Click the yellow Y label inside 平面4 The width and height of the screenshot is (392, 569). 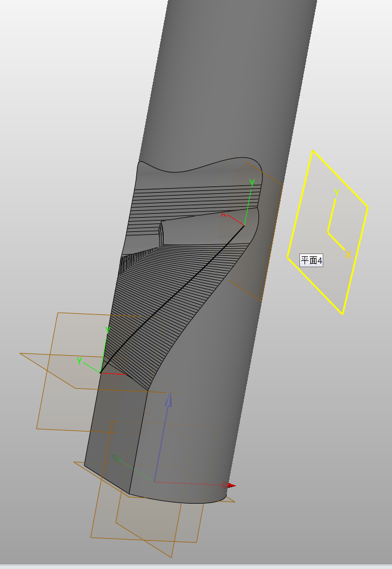[x=337, y=193]
